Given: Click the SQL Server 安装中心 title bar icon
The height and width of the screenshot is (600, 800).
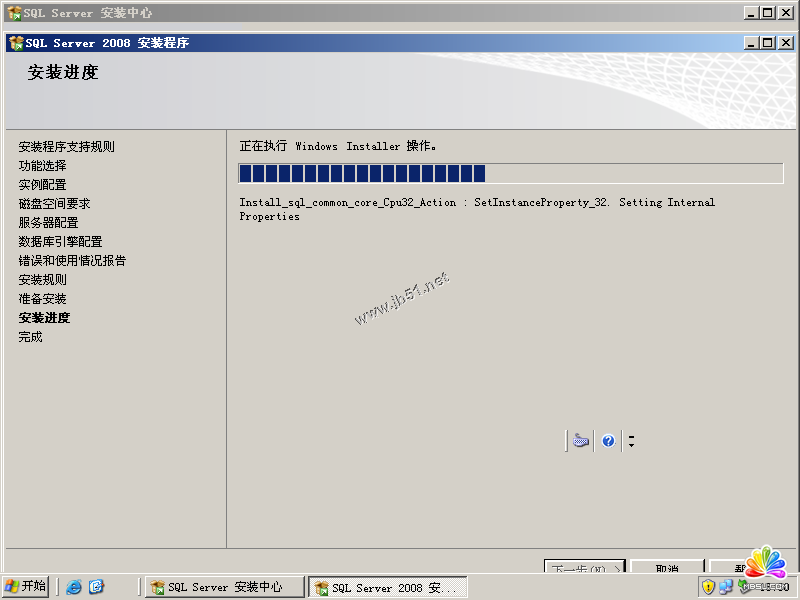Looking at the screenshot, I should coord(14,13).
